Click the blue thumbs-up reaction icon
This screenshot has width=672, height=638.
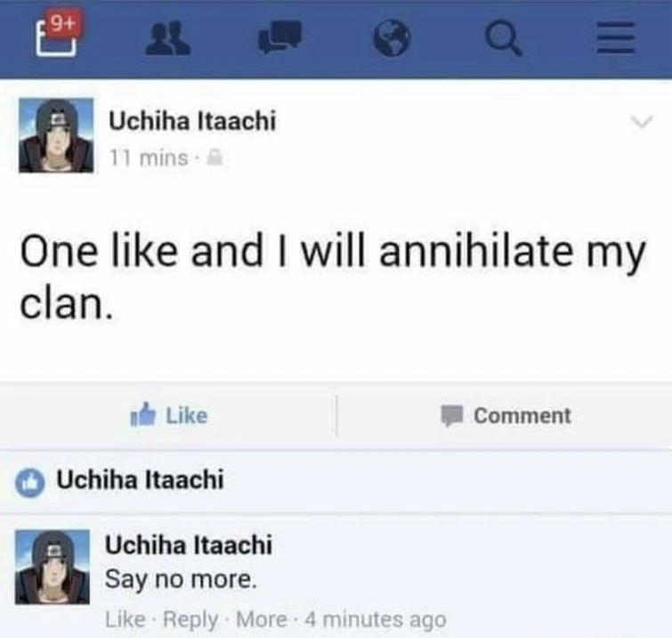[31, 481]
